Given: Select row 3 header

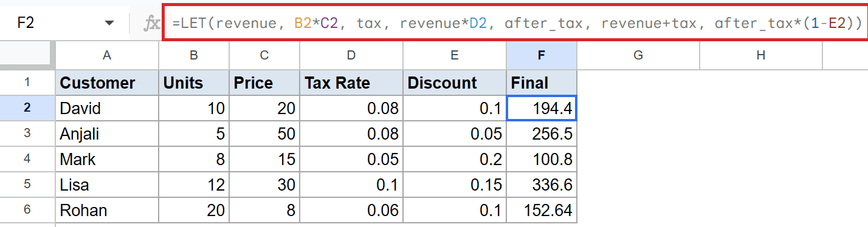Looking at the screenshot, I should click(27, 134).
